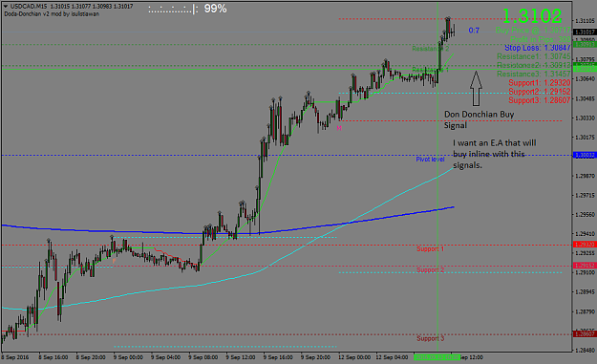This screenshot has height=364, width=597.
Task: Click the red 1.29152 price axis tag
Action: point(585,266)
